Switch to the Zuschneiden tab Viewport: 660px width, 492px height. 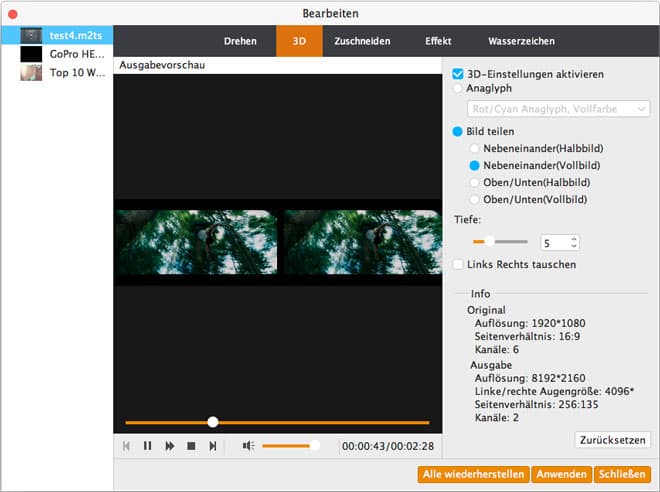click(x=362, y=41)
